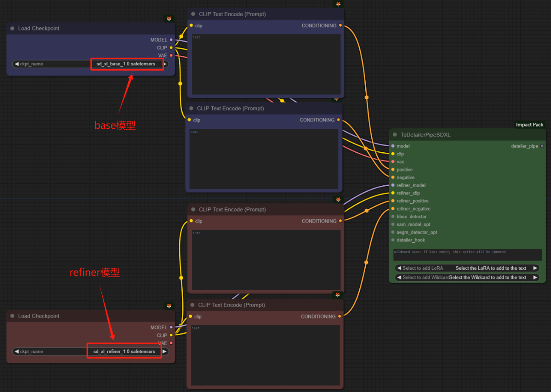Click the fox badge above the base Load Checkpoint node
This screenshot has height=392, width=551.
(x=169, y=18)
